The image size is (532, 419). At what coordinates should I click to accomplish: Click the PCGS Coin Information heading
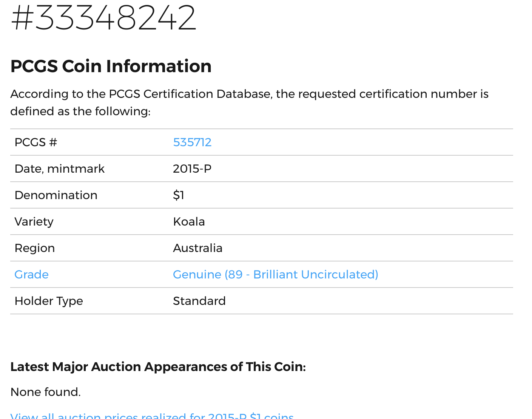[111, 66]
